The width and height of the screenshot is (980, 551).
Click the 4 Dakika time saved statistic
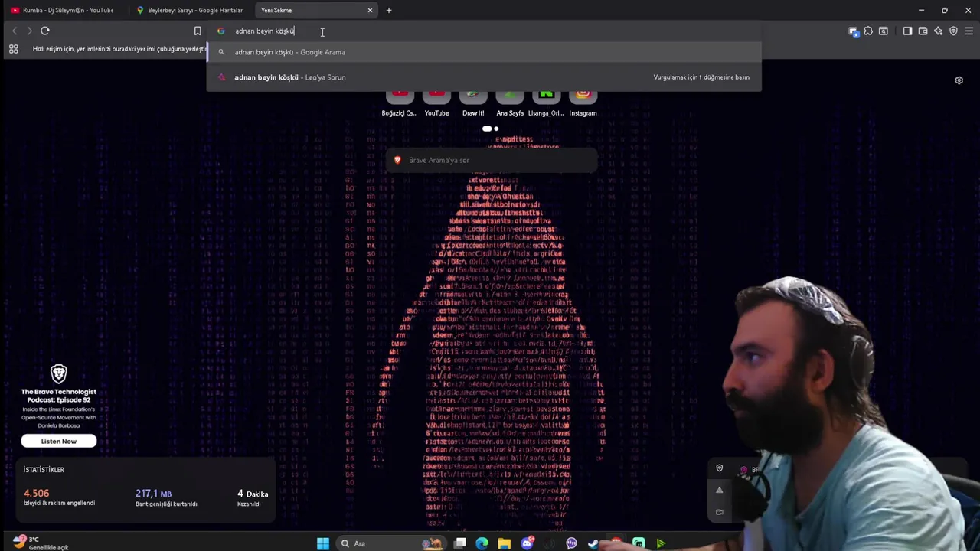[x=253, y=497]
